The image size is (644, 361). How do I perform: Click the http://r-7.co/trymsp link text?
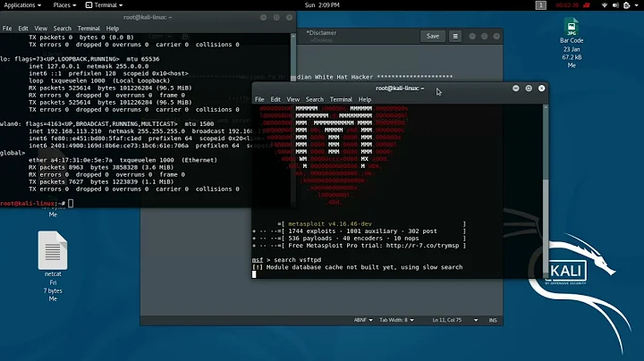pyautogui.click(x=422, y=246)
